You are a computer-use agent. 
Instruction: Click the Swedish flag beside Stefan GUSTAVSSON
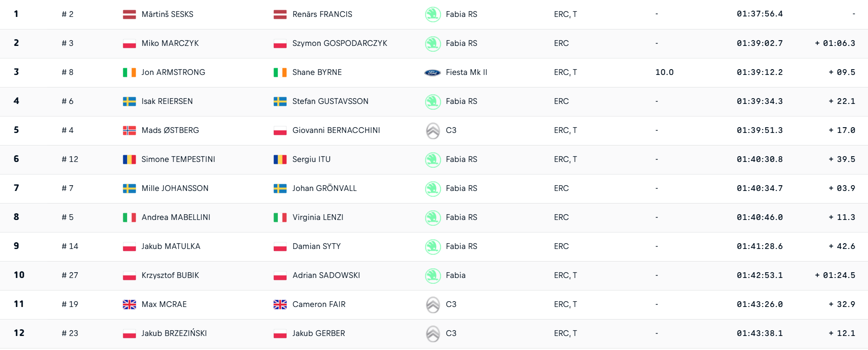click(x=280, y=102)
